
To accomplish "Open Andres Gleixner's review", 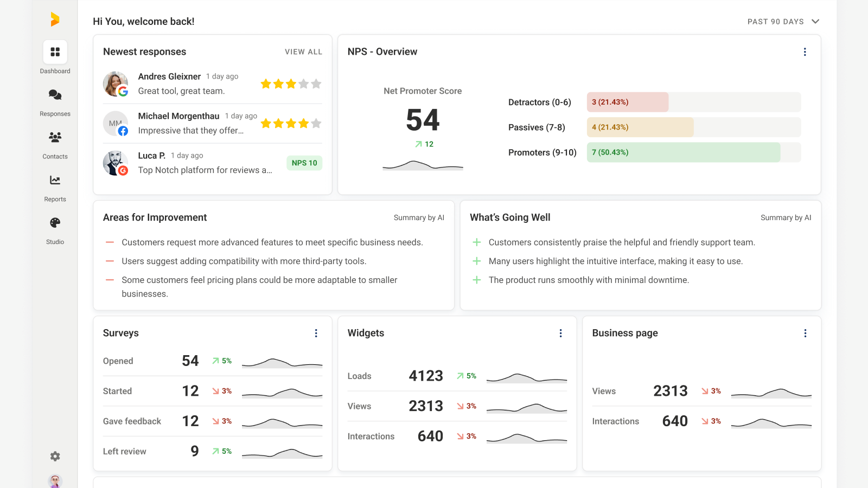I will click(x=188, y=84).
